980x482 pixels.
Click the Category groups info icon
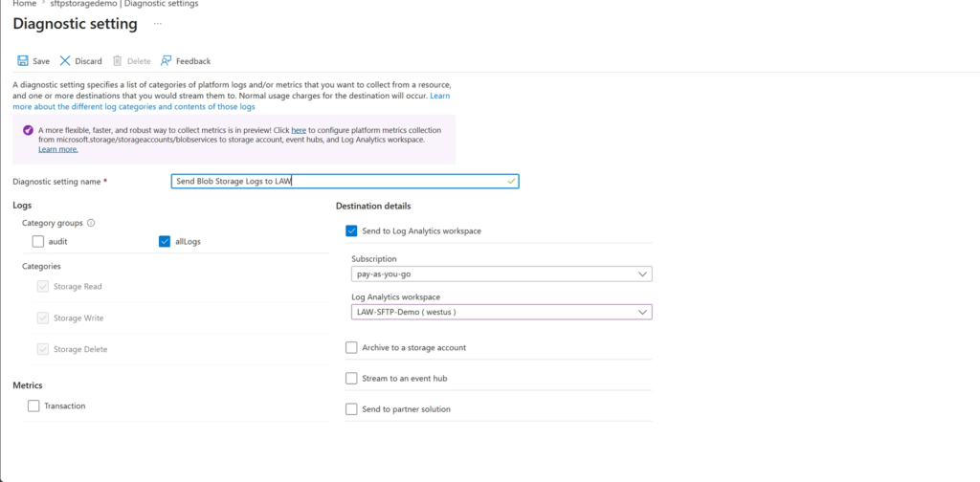[91, 222]
